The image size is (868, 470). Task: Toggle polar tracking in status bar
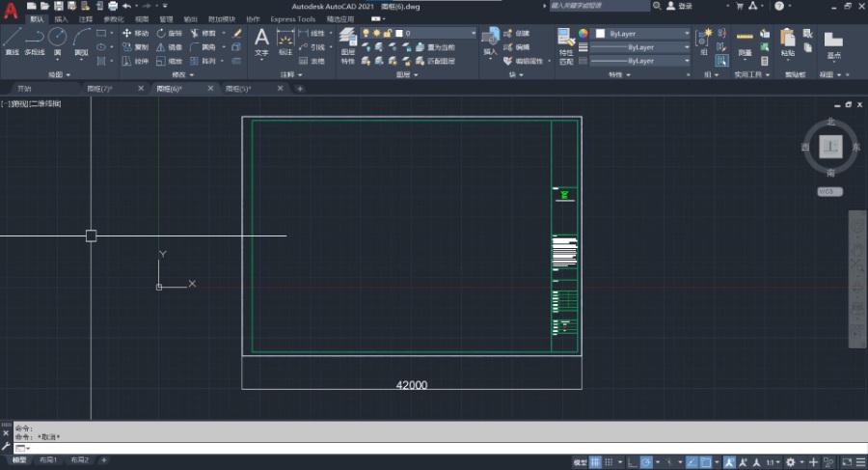click(x=647, y=461)
